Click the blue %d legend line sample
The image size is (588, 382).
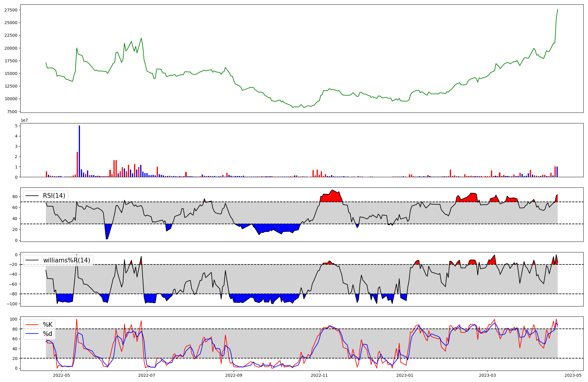(32, 334)
